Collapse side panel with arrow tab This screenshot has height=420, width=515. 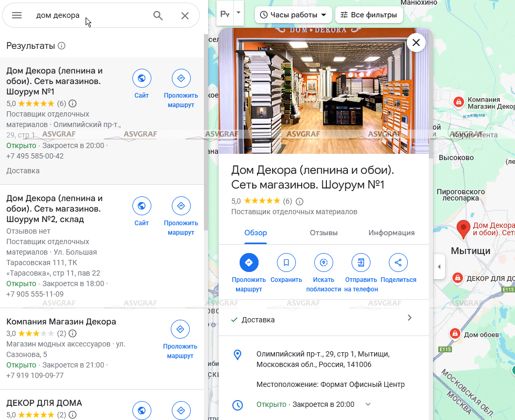click(x=439, y=267)
